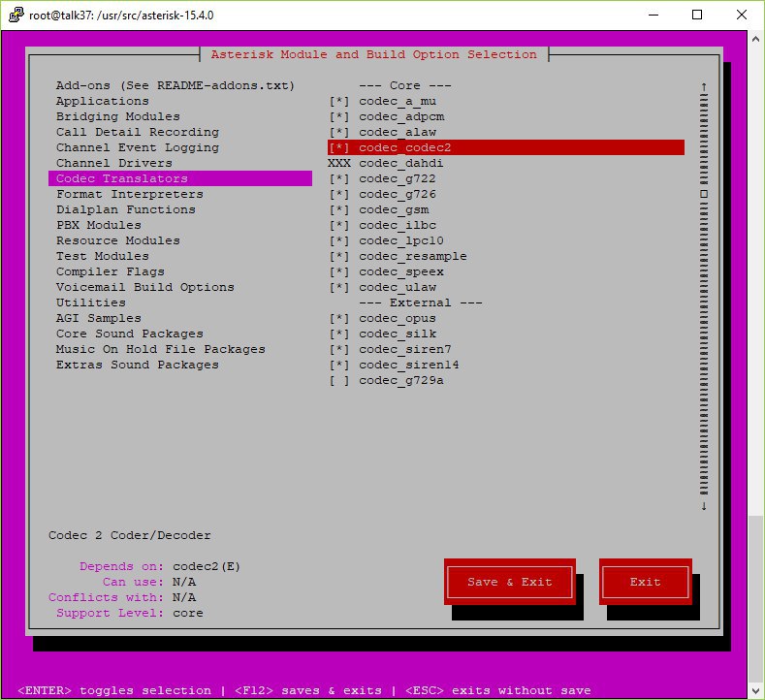Toggle the codec_gsm checkbox
Screen dimensions: 765x700
click(x=339, y=210)
